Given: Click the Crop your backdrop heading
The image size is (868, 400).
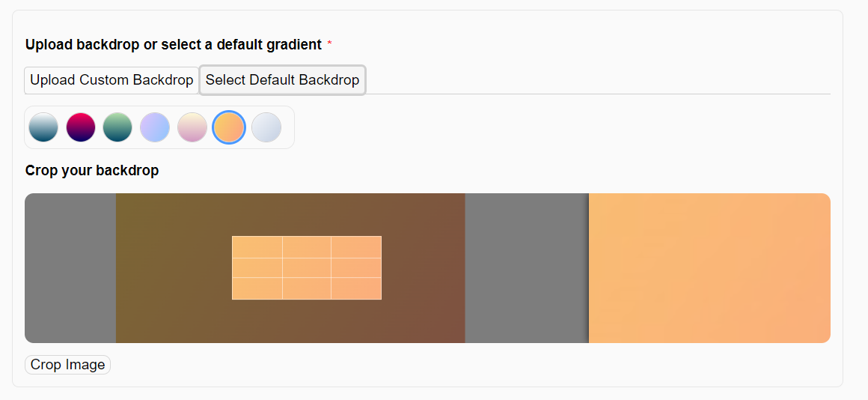Looking at the screenshot, I should tap(92, 171).
